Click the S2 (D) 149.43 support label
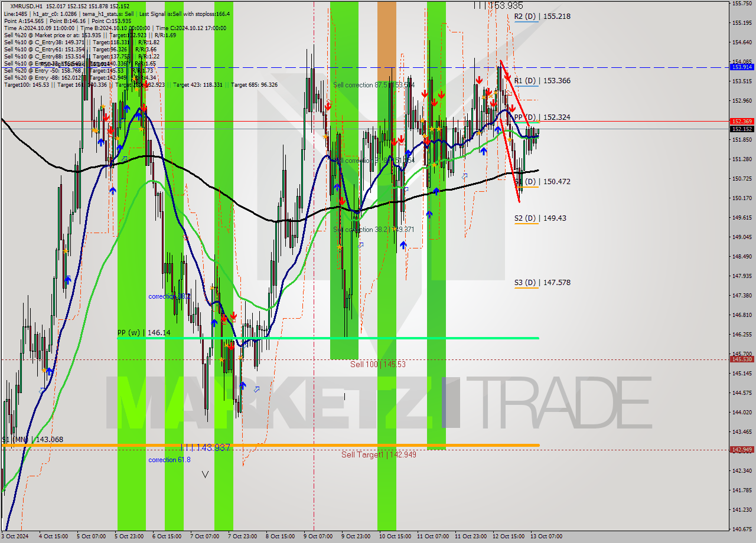Image resolution: width=756 pixels, height=543 pixels. (x=540, y=218)
